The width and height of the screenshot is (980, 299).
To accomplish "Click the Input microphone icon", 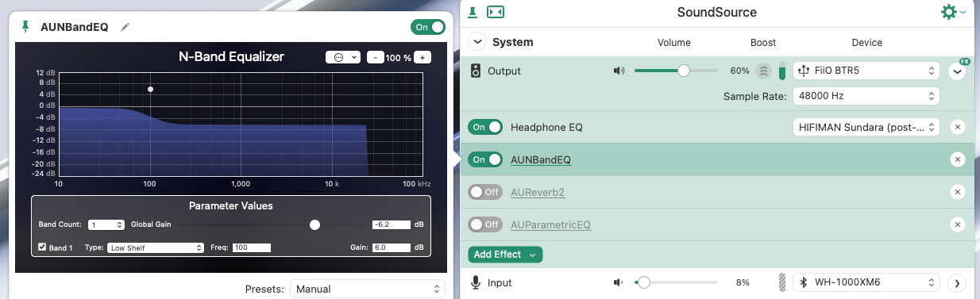I will 476,282.
